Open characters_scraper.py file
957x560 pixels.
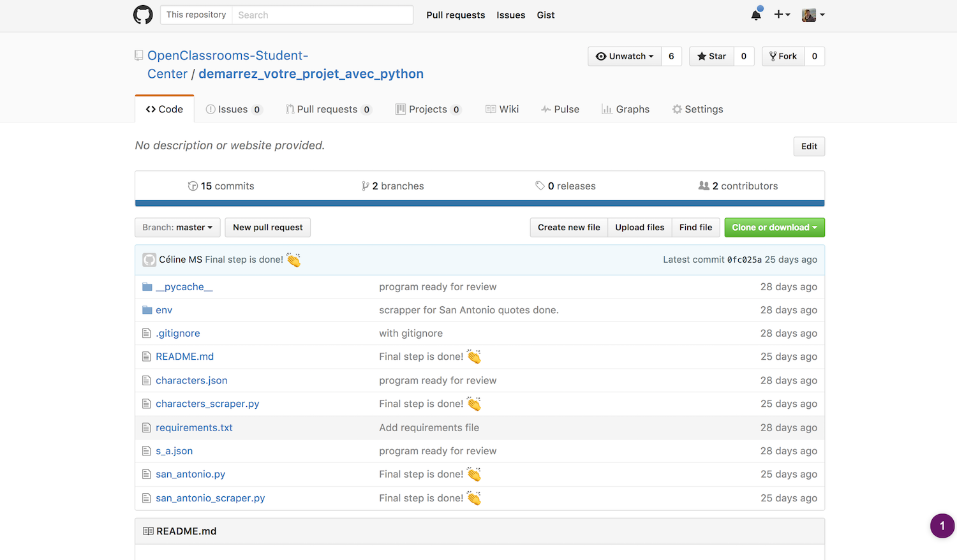207,404
